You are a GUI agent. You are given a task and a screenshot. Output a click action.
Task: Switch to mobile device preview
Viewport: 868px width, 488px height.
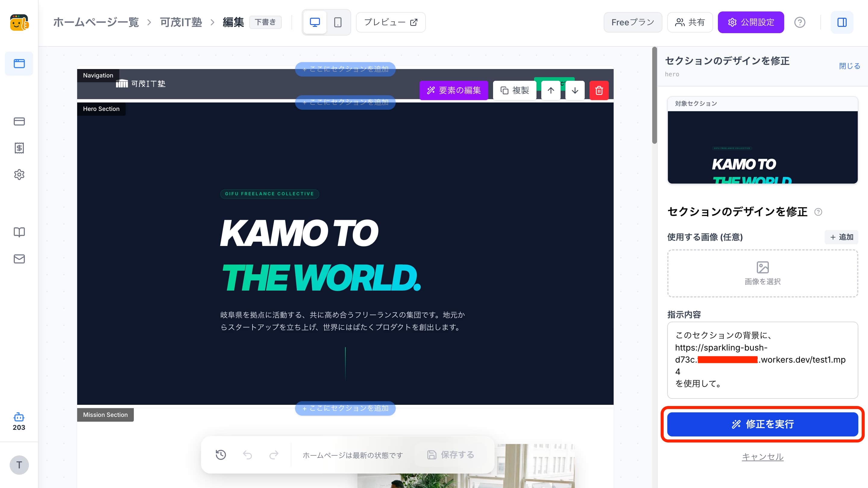point(338,22)
